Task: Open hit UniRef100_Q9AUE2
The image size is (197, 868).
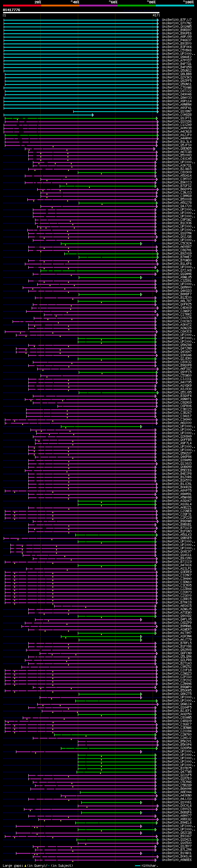Action: (x=176, y=57)
